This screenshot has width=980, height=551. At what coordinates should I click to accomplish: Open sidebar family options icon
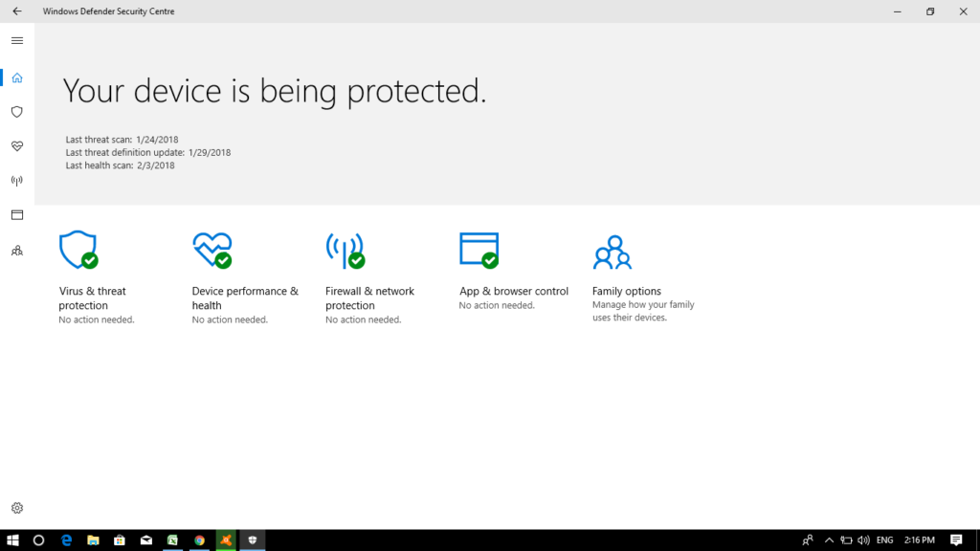click(17, 251)
